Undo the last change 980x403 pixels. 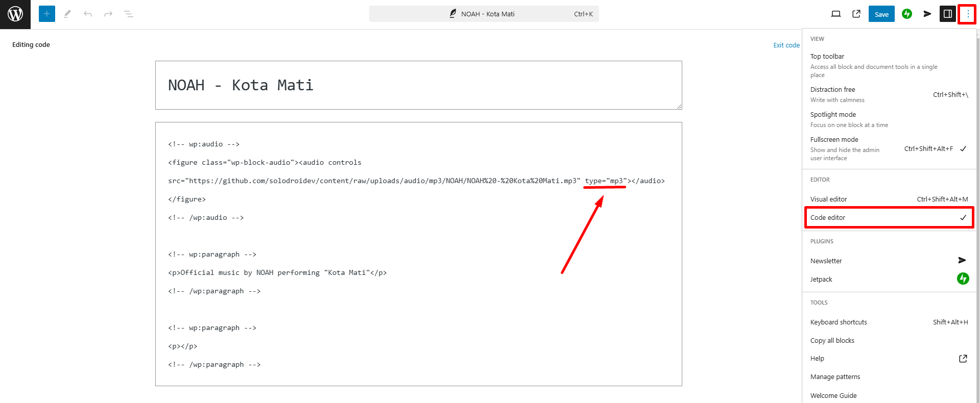pyautogui.click(x=88, y=14)
